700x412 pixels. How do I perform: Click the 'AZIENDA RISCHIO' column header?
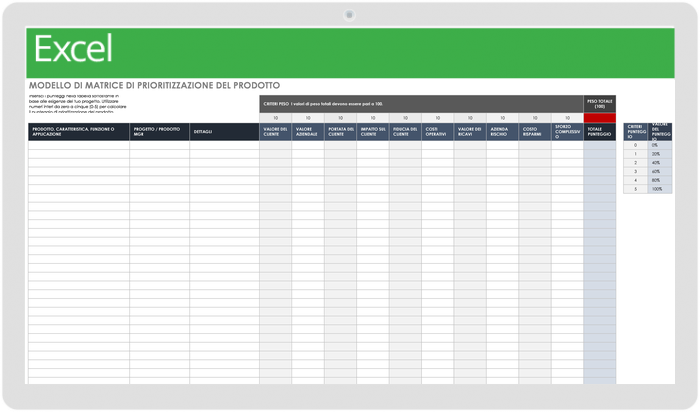[x=502, y=132]
